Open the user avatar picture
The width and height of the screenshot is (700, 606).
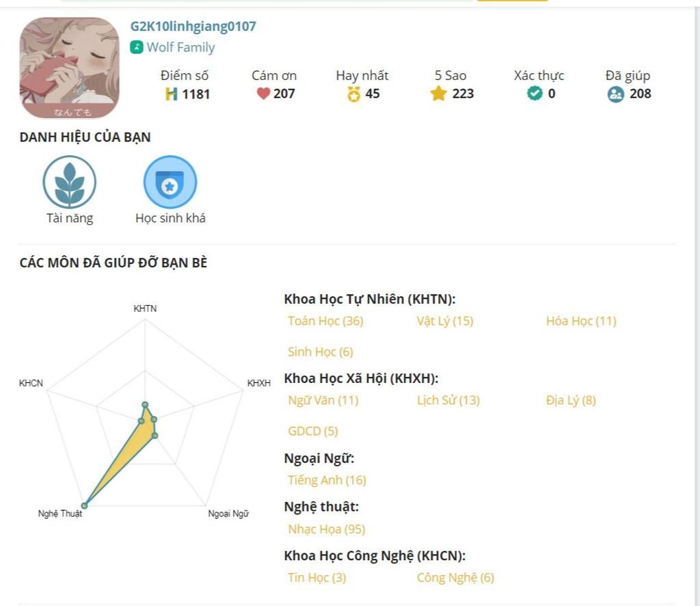click(x=69, y=68)
